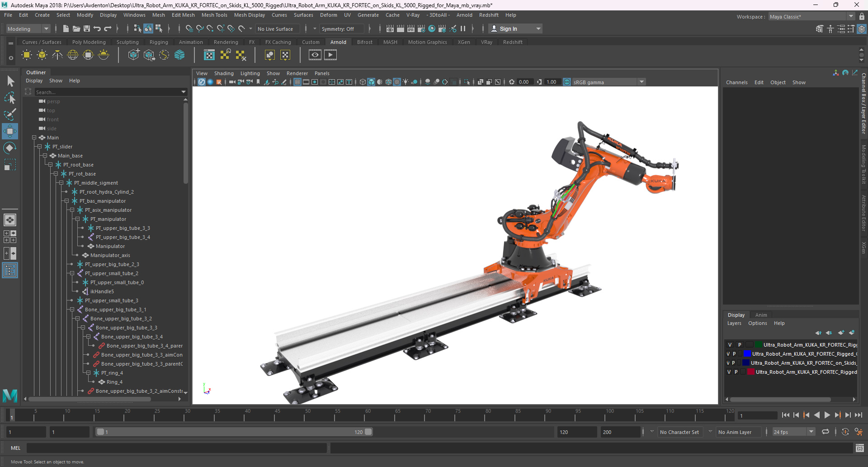
Task: Open Arnold RenderView eye icon
Action: click(315, 55)
